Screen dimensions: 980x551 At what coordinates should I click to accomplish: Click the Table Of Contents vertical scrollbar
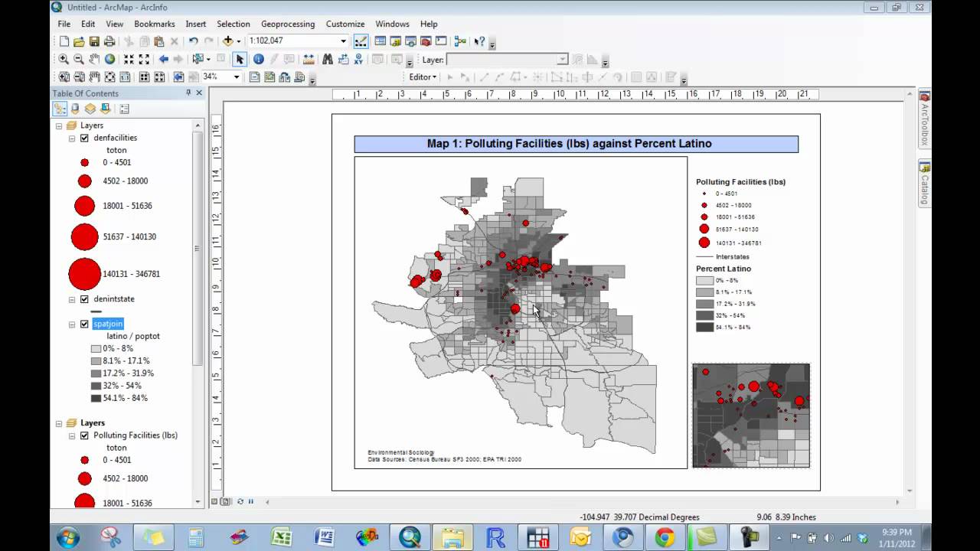click(x=198, y=249)
